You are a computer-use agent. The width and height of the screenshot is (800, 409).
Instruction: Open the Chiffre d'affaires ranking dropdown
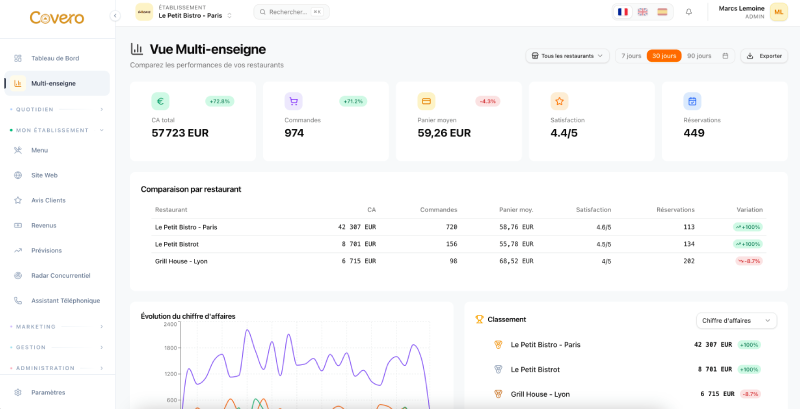pos(736,320)
